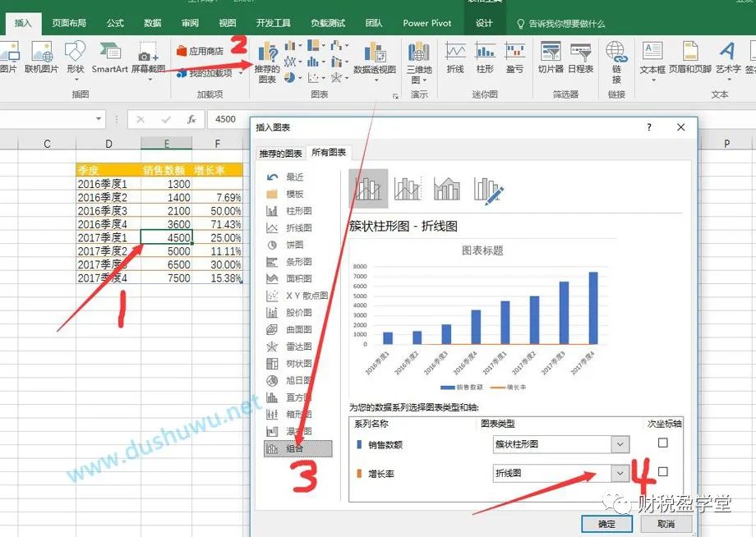
Task: Take a screenshot with 屏幕截图
Action: [x=149, y=59]
